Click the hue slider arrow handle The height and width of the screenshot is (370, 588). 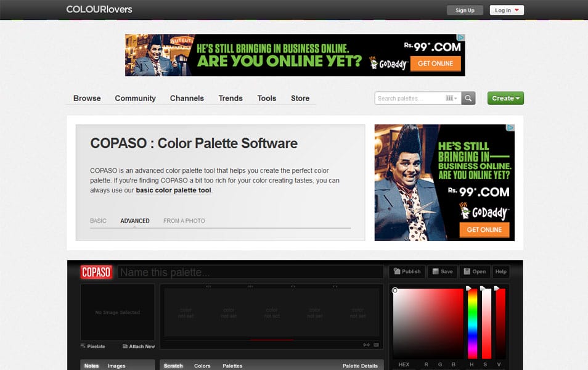(468, 288)
